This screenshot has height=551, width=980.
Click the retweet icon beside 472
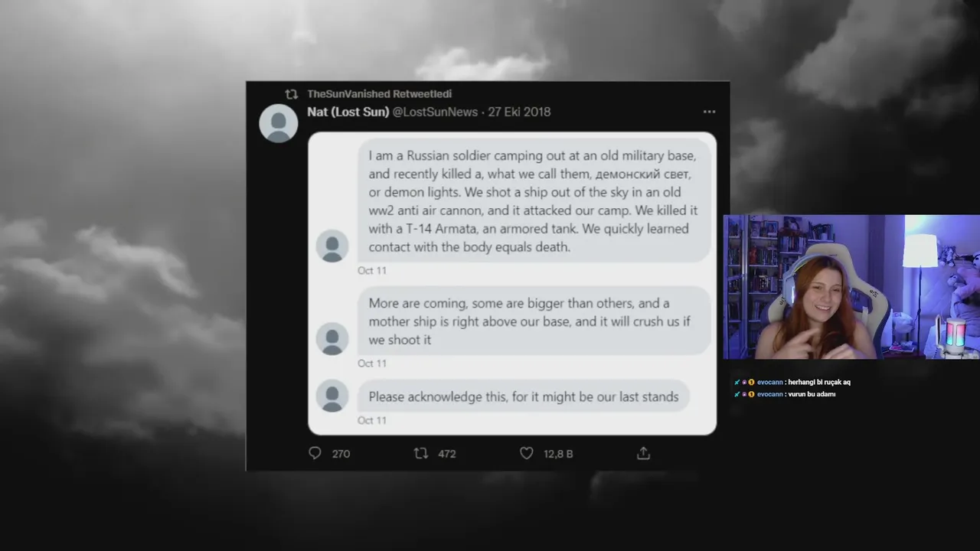click(421, 453)
